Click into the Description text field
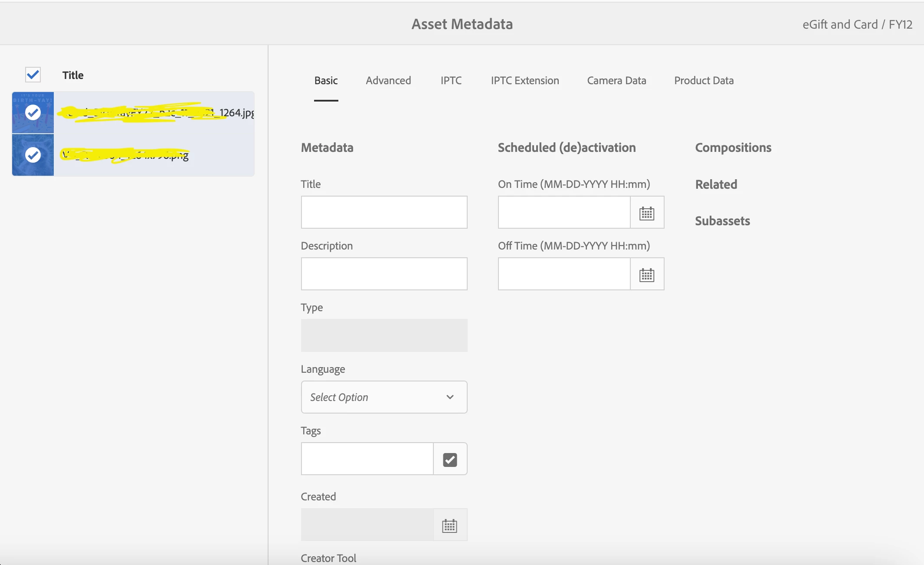The image size is (924, 565). click(383, 274)
